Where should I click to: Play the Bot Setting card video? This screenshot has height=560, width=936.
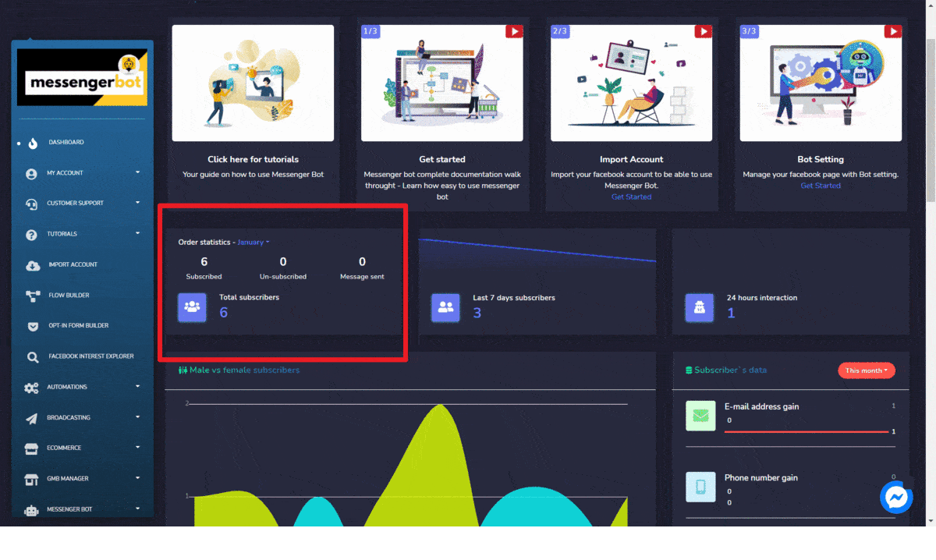coord(893,31)
